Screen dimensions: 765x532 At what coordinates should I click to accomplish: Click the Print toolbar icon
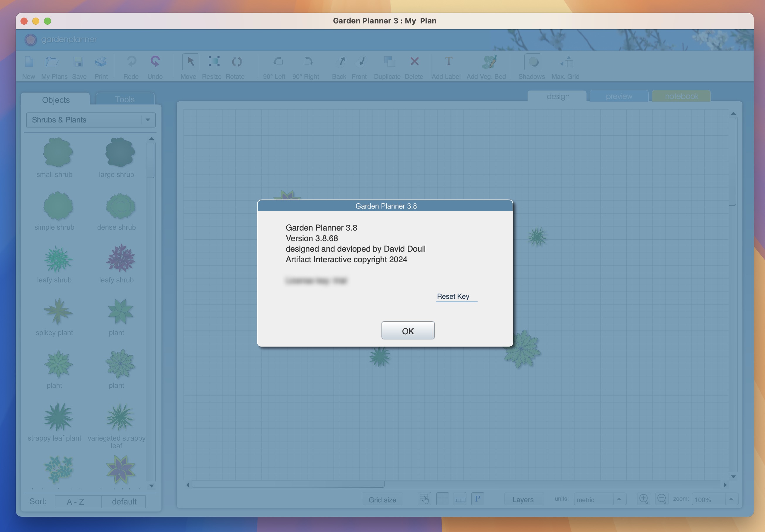(101, 62)
